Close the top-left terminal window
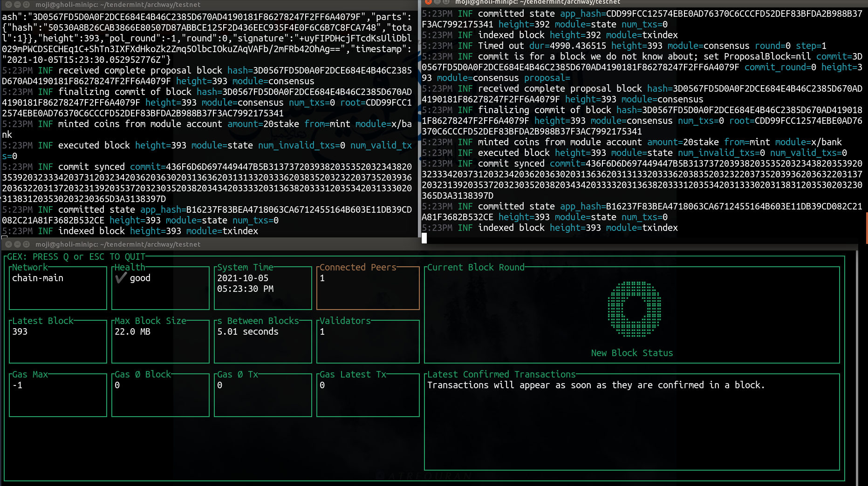This screenshot has height=486, width=868. click(x=8, y=4)
